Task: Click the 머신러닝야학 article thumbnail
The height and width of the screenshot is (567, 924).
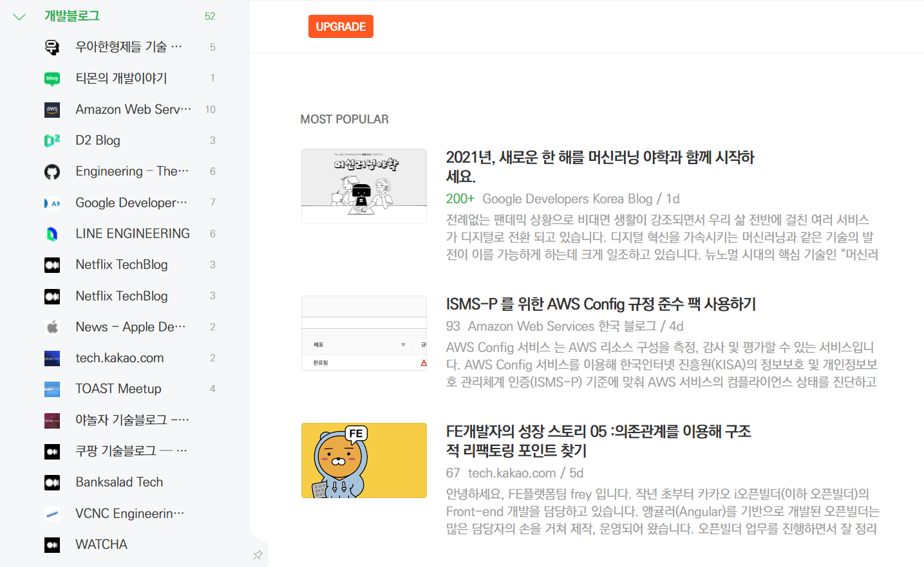Action: [364, 186]
